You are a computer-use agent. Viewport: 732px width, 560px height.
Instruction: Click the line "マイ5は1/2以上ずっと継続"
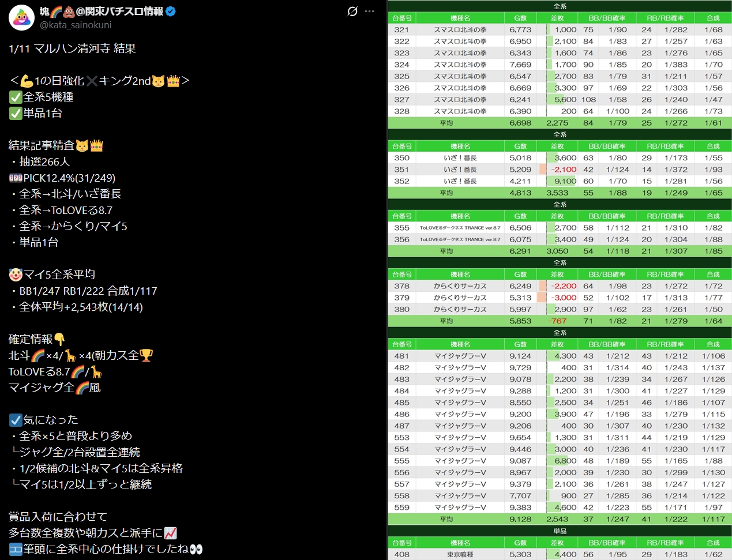click(x=80, y=484)
